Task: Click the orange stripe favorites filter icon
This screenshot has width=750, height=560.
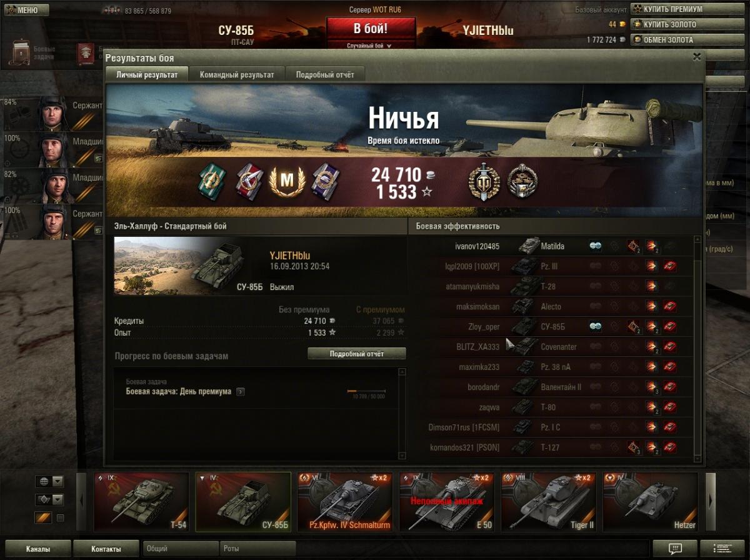Action: click(42, 517)
